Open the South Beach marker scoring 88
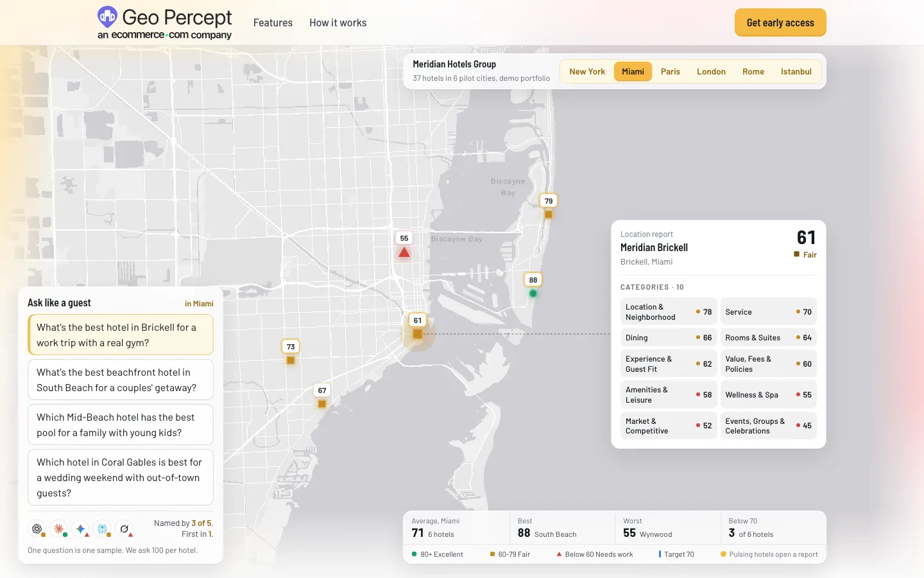This screenshot has height=578, width=924. point(533,286)
